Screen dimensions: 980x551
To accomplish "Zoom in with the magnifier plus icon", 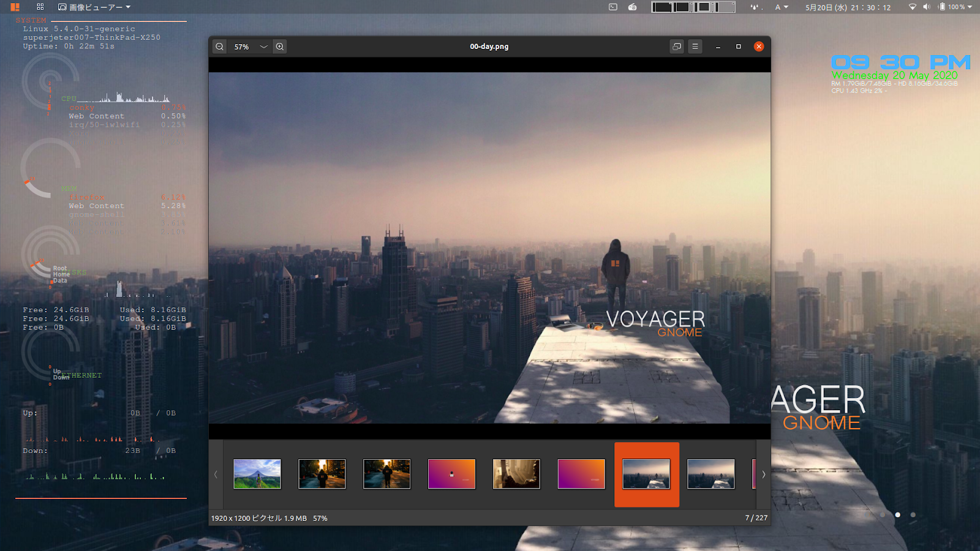I will 280,47.
